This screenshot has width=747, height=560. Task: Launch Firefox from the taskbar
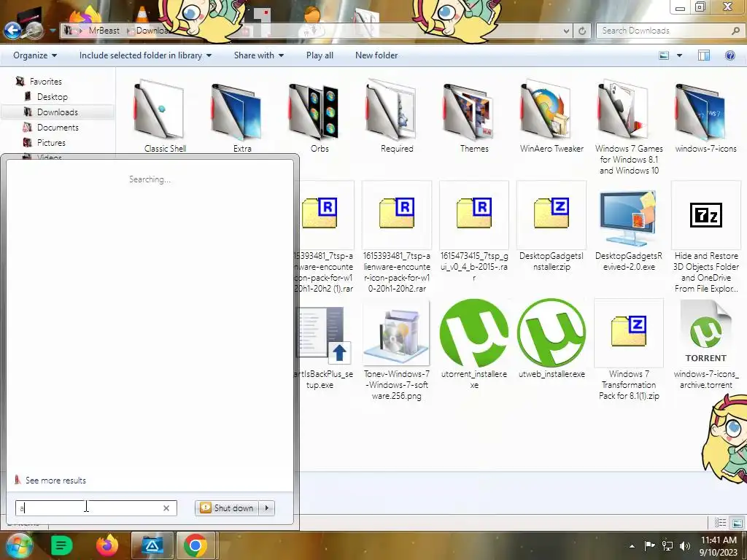107,545
